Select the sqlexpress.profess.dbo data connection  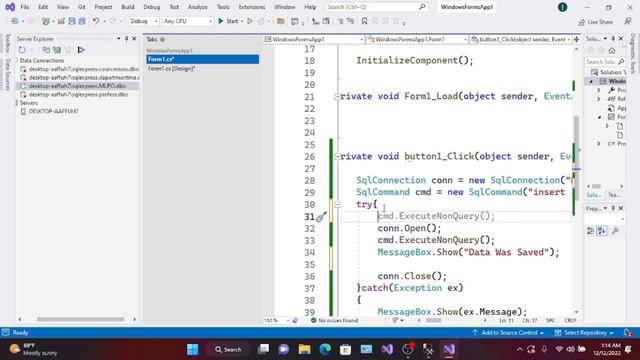click(78, 94)
